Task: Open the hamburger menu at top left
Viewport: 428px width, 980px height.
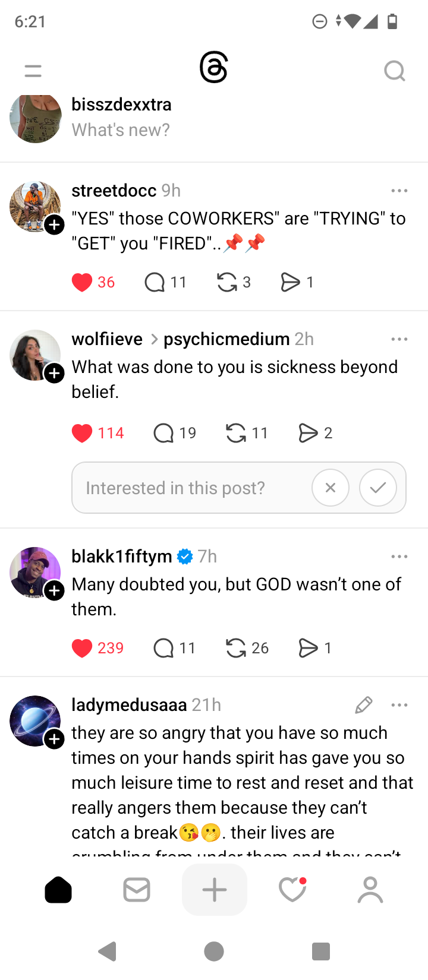Action: [x=33, y=71]
